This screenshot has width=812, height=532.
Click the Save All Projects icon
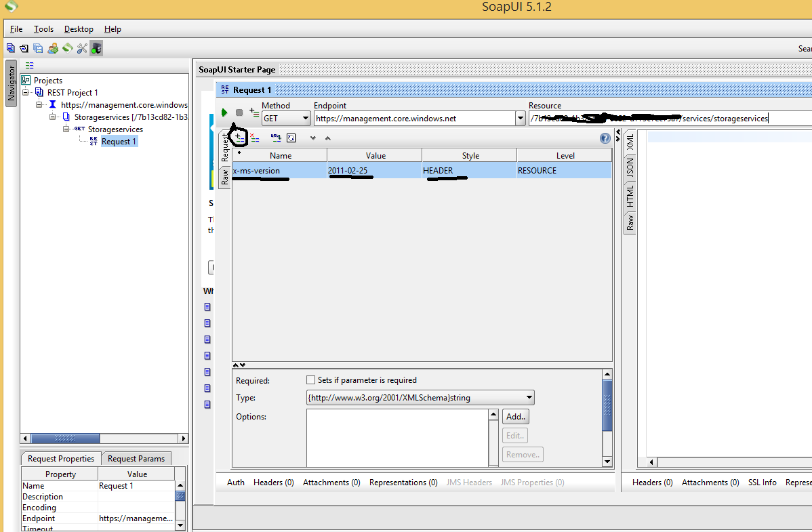[38, 48]
